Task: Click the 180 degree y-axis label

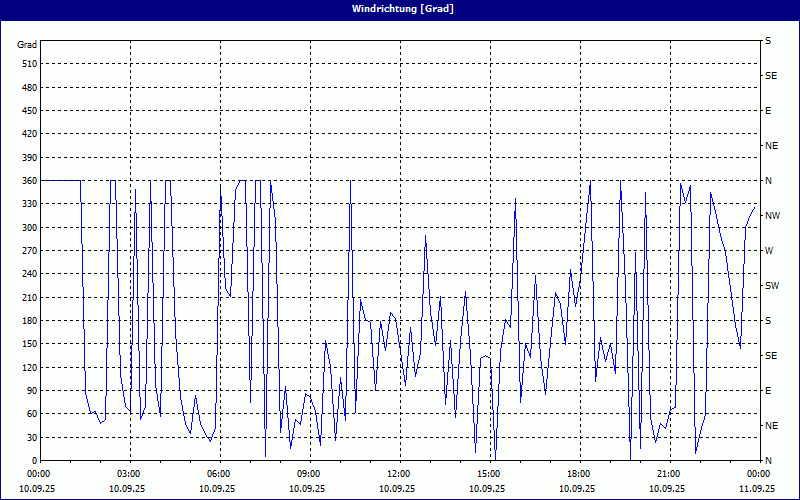Action: point(27,320)
